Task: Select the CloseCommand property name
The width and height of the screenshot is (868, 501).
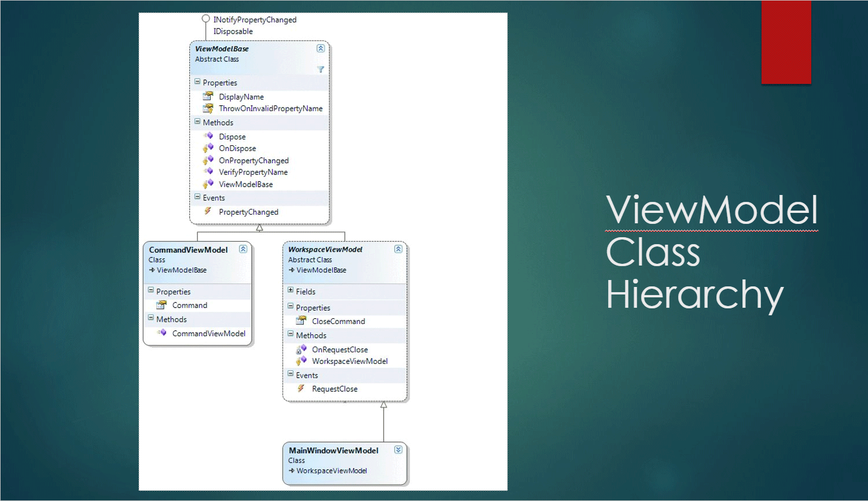Action: (x=339, y=321)
